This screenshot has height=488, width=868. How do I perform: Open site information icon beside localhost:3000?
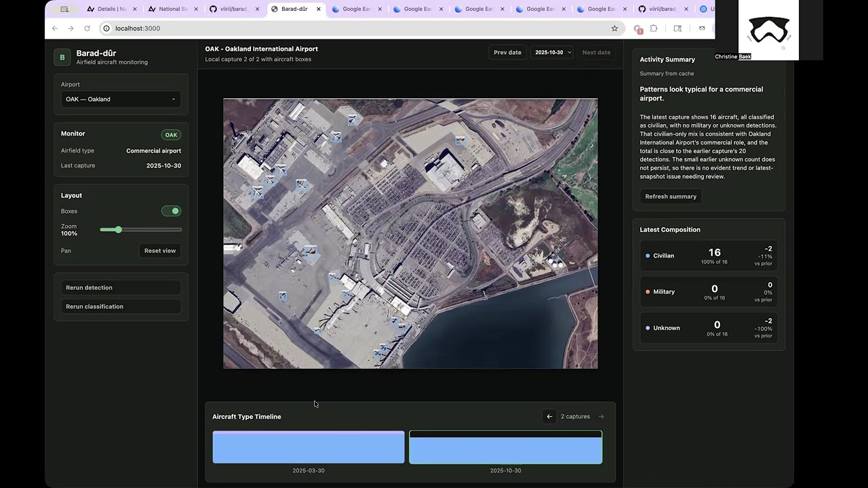[x=106, y=28]
